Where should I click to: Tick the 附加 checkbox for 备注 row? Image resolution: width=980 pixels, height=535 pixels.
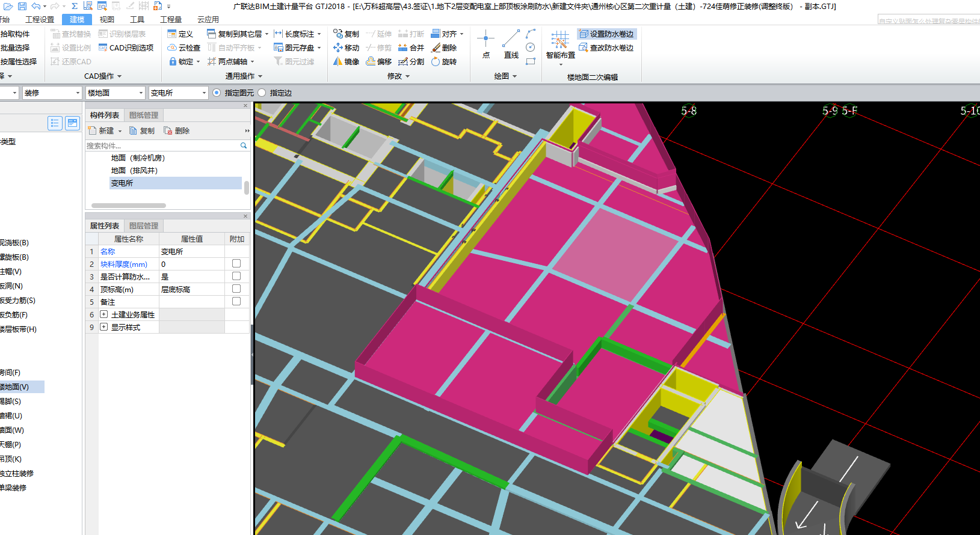coord(236,301)
